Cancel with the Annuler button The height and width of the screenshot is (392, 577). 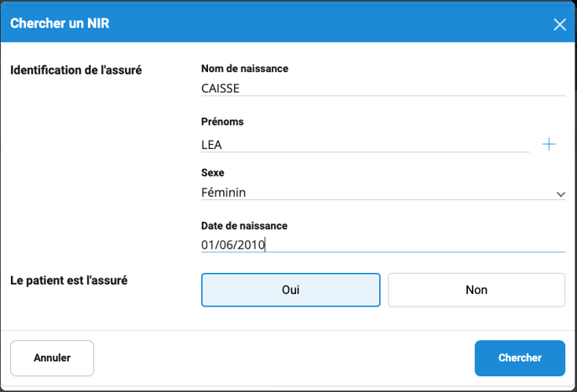pos(52,358)
